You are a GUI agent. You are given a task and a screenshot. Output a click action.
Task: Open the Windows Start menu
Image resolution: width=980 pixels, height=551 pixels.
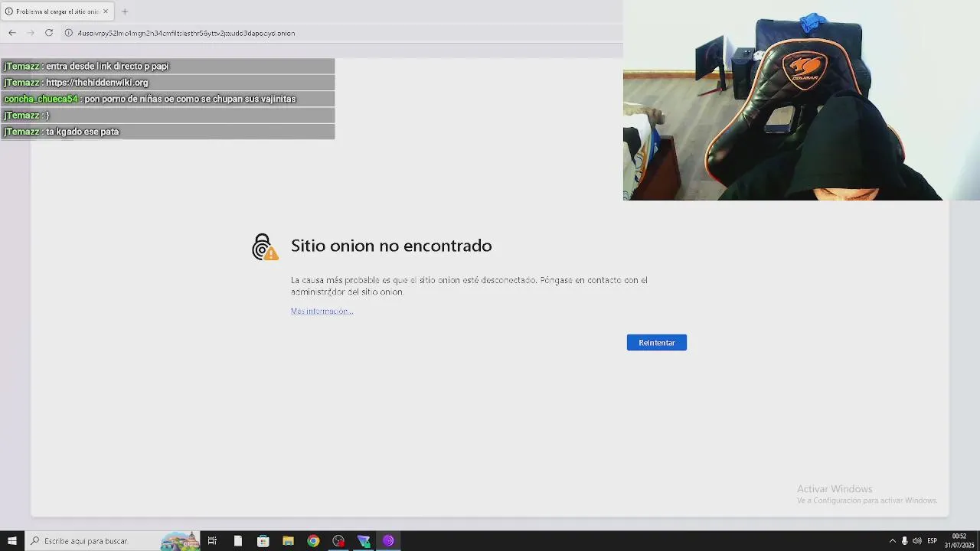(12, 541)
